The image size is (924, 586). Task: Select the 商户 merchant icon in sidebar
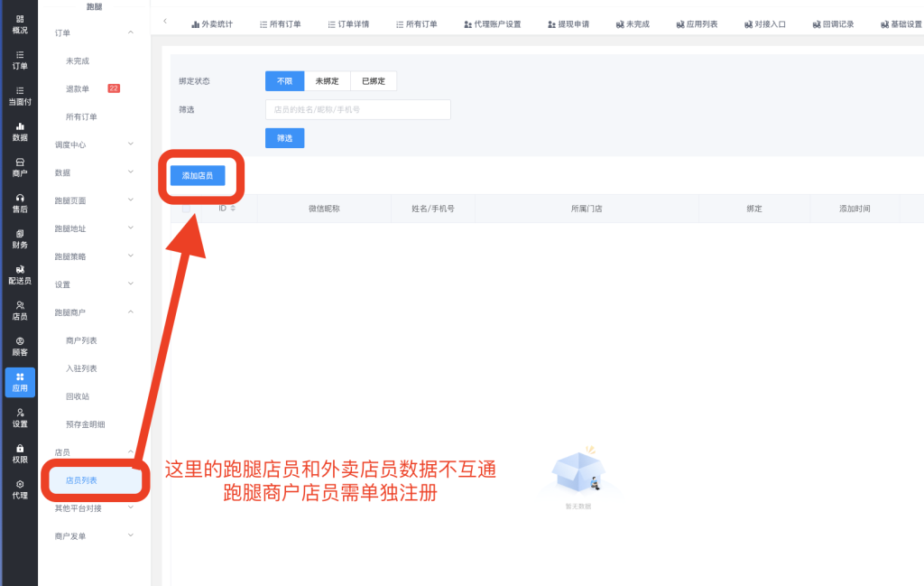coord(19,167)
